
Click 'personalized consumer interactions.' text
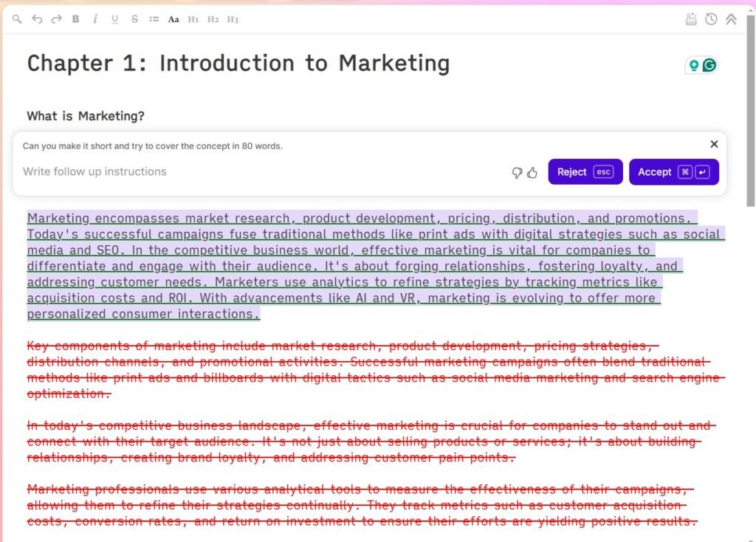point(143,314)
